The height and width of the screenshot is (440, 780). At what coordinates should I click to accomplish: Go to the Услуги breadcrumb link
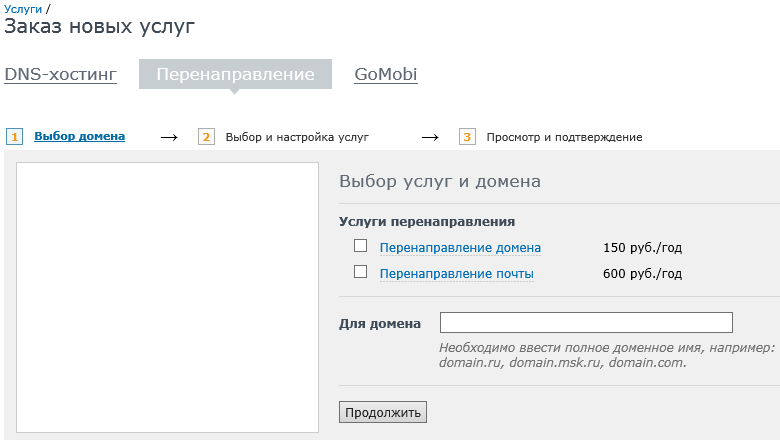point(23,8)
